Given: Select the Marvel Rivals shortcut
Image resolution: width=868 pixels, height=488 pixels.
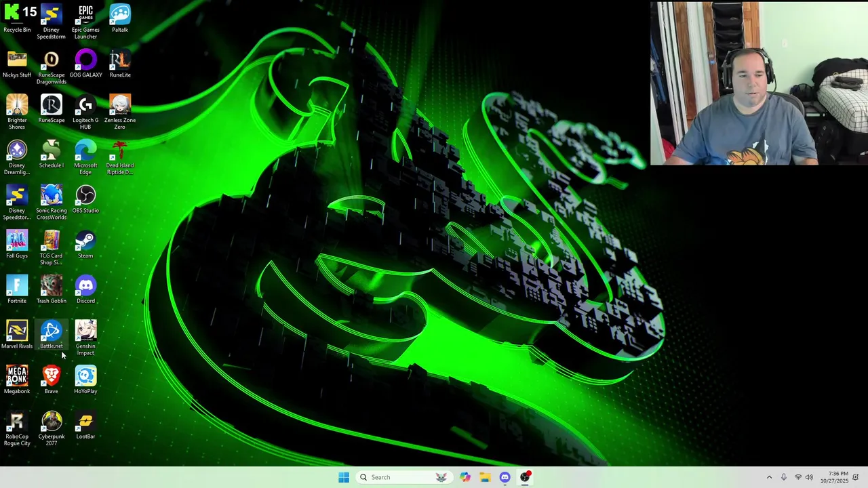Looking at the screenshot, I should 17,335.
